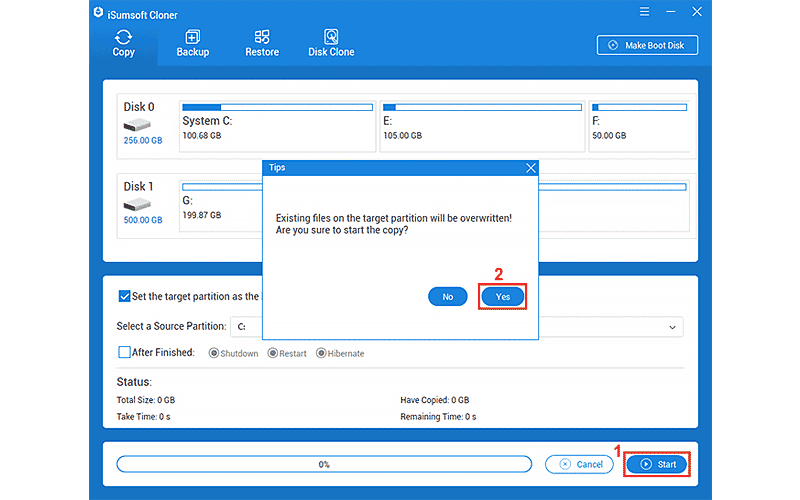Toggle Set the target partition checkbox
The image size is (800, 500).
click(x=124, y=296)
